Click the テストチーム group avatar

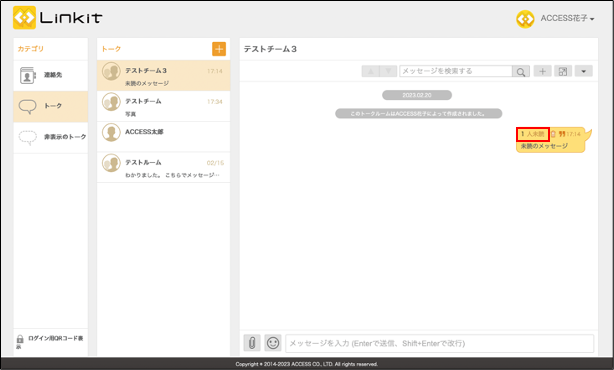pos(111,102)
